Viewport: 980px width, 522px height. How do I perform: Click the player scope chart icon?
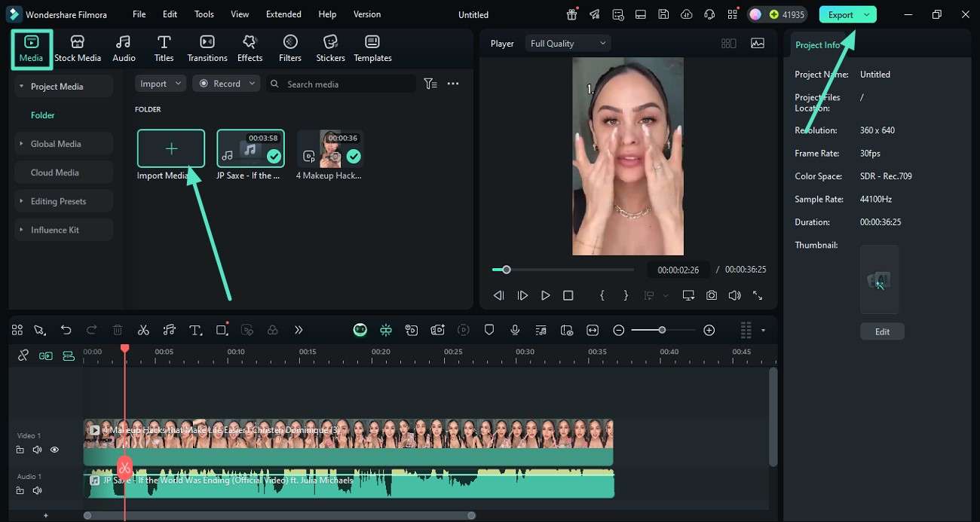[758, 44]
